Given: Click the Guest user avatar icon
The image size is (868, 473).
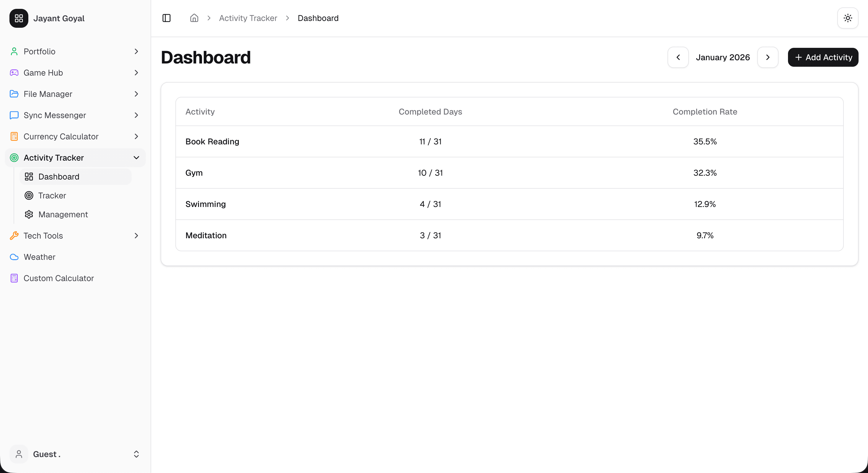Looking at the screenshot, I should pyautogui.click(x=19, y=454).
